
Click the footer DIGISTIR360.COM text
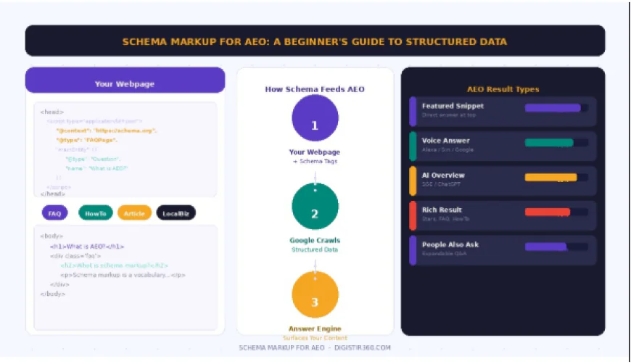tap(362, 348)
